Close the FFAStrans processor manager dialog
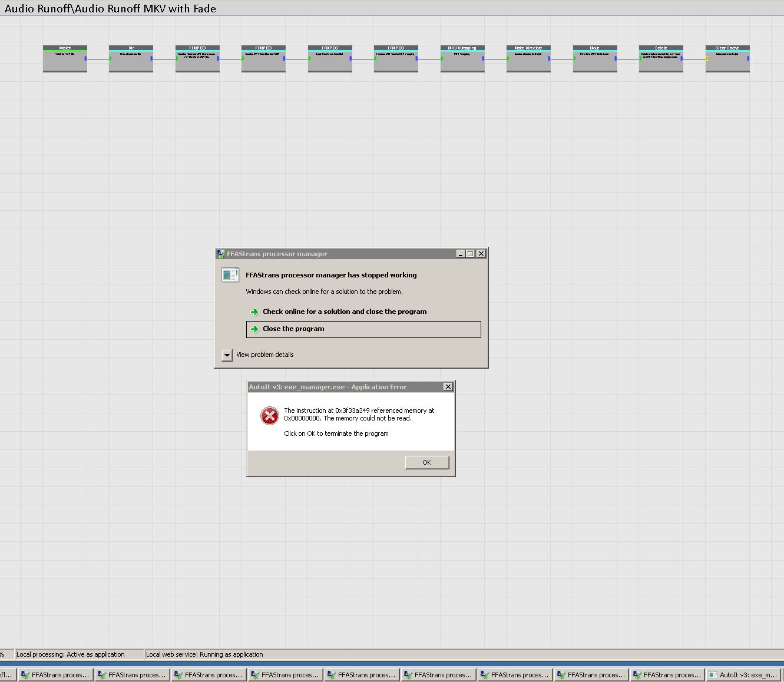 coord(481,254)
